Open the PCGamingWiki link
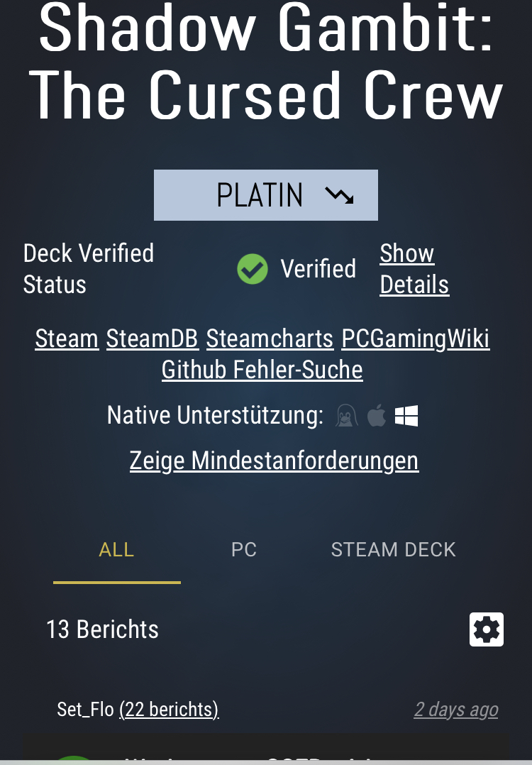The image size is (532, 765). [415, 339]
